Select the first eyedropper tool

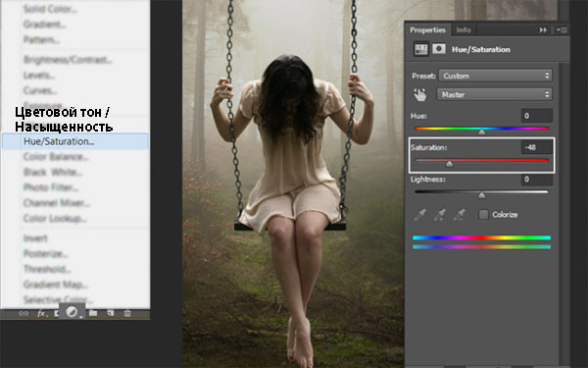pos(420,214)
